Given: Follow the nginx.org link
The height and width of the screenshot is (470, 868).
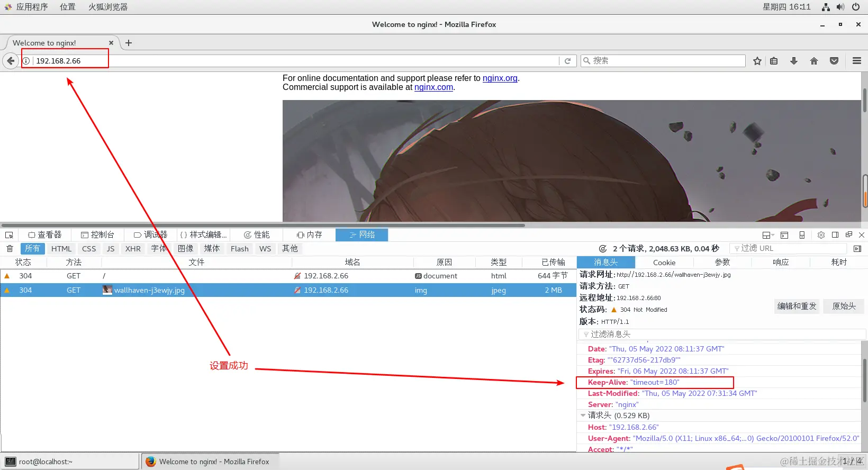Looking at the screenshot, I should pos(500,78).
